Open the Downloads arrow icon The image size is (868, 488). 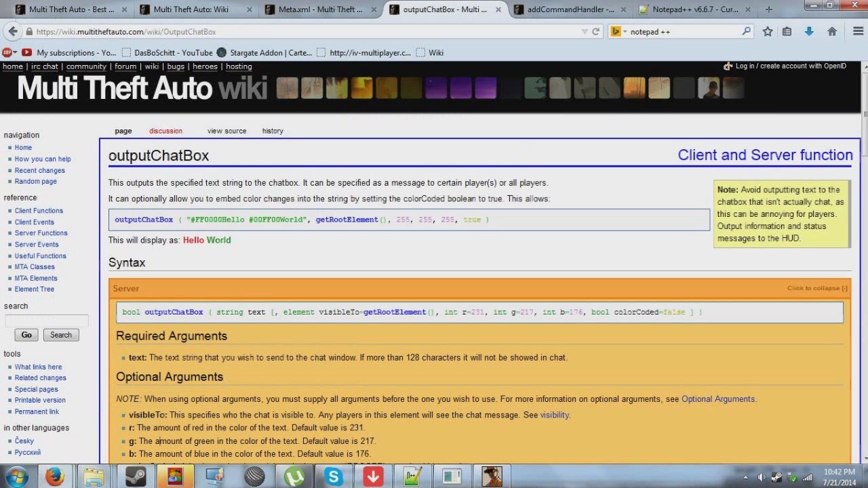coord(809,31)
